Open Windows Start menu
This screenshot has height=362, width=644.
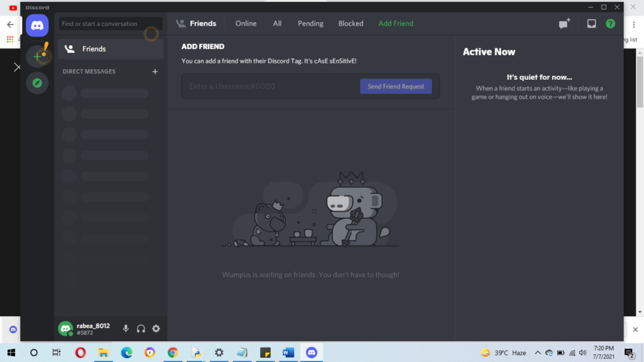pyautogui.click(x=11, y=353)
